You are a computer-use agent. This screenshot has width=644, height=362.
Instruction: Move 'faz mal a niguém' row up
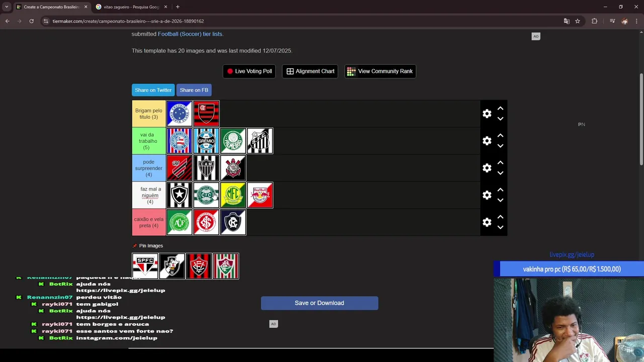(501, 190)
